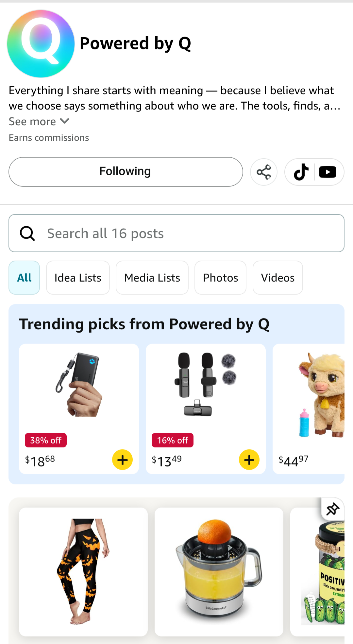Open the share icon button

[x=264, y=172]
